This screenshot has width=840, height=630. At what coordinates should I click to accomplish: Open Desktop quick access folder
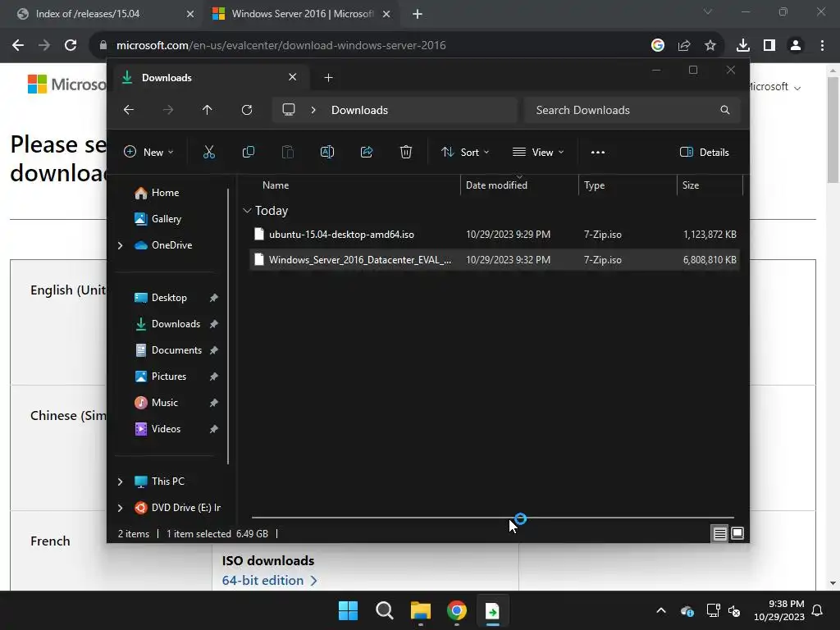tap(169, 298)
